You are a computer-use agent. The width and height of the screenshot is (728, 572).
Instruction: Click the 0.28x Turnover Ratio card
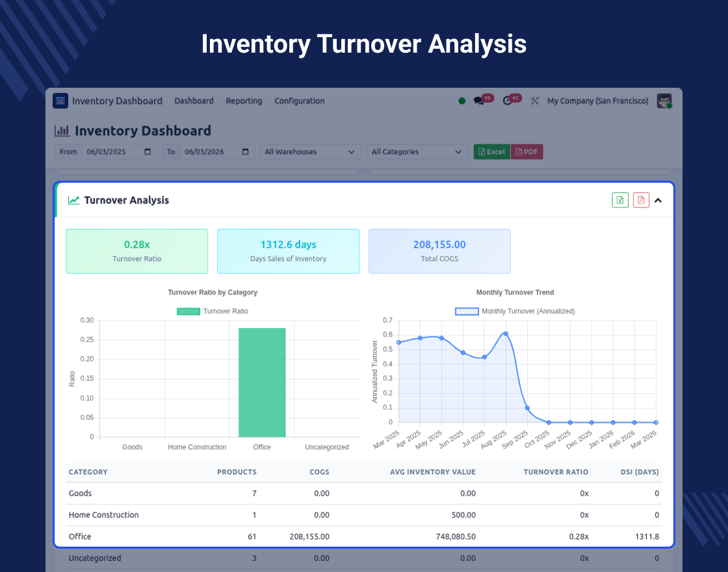[137, 251]
